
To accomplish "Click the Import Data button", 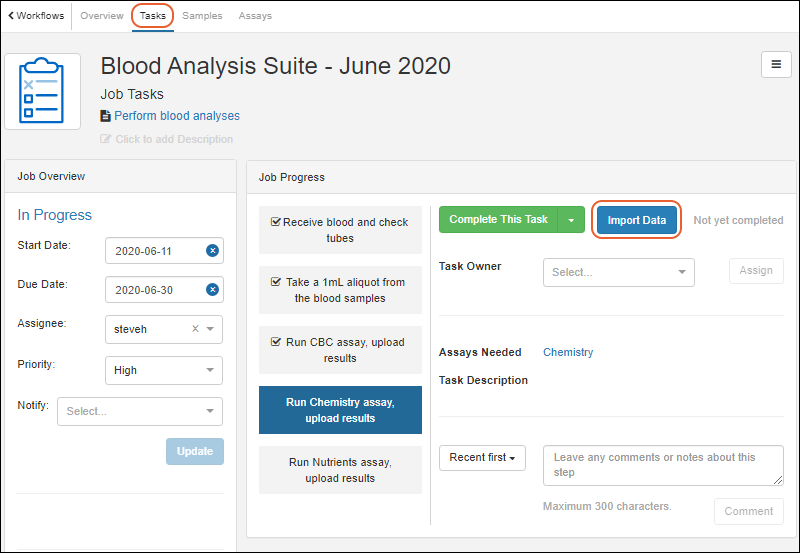I will (x=637, y=220).
